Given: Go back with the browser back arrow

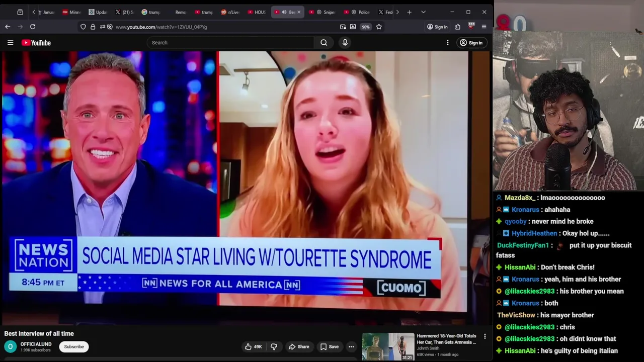Looking at the screenshot, I should tap(8, 27).
